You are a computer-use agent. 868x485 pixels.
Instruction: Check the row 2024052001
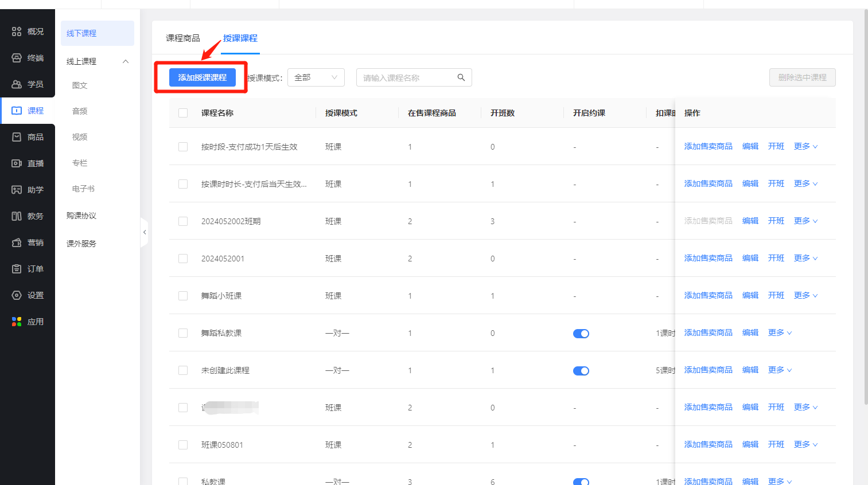pyautogui.click(x=183, y=259)
